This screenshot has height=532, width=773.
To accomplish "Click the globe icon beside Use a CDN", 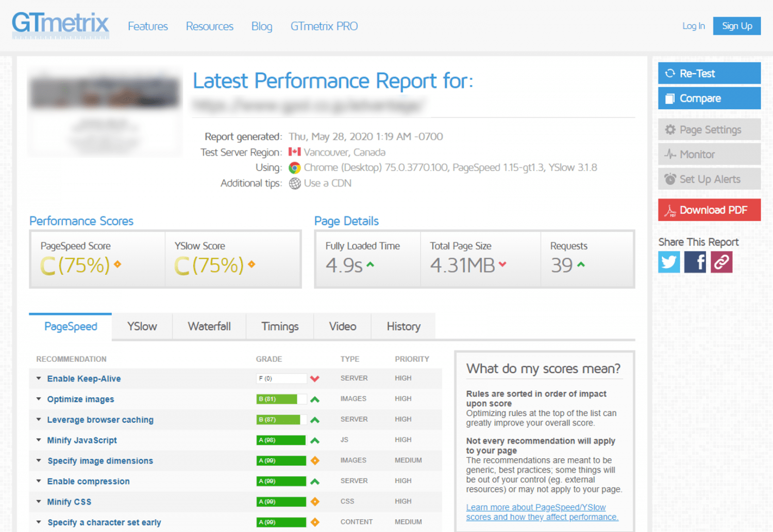I will click(x=295, y=184).
